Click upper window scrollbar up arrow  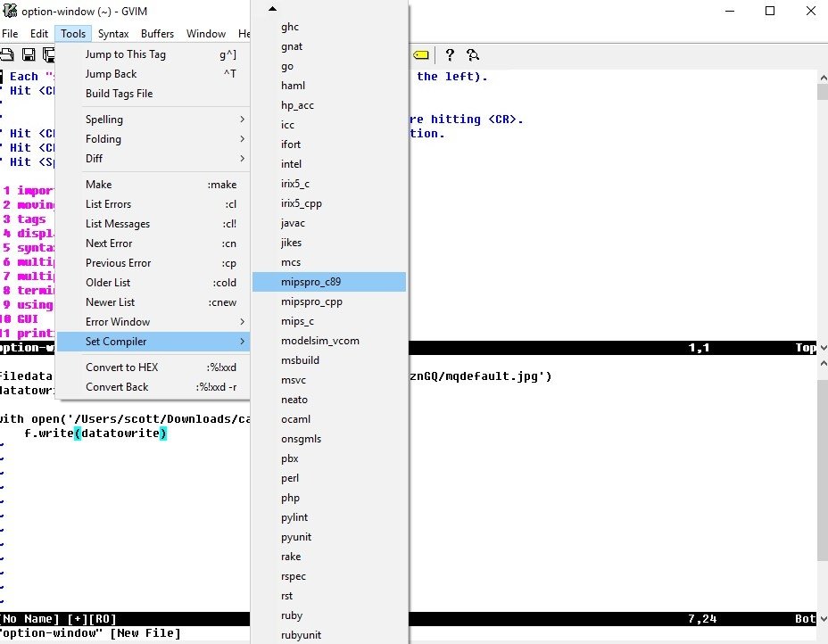tap(823, 77)
